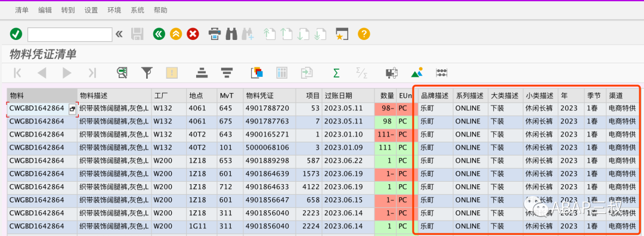Select the 物料 column header
Viewport: 644px width, 236px height.
(x=42, y=95)
